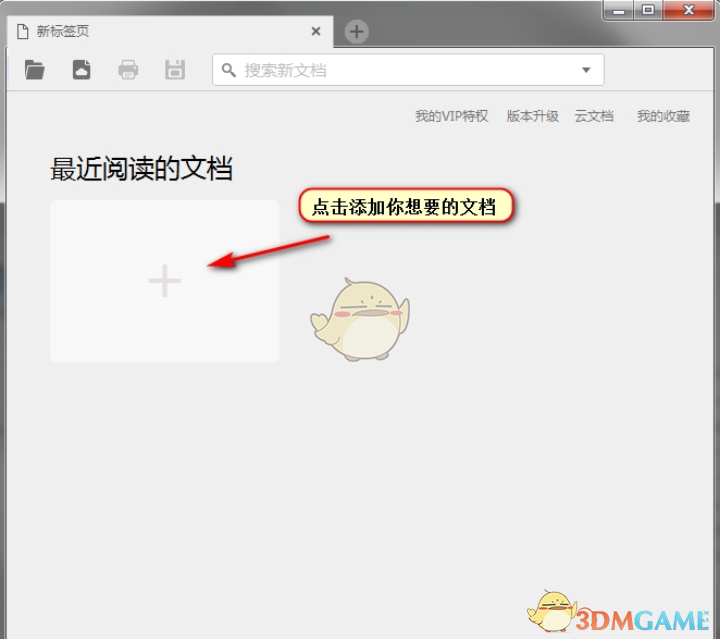The width and height of the screenshot is (720, 639).
Task: Focus the 搜索新文档 search field
Action: (400, 70)
